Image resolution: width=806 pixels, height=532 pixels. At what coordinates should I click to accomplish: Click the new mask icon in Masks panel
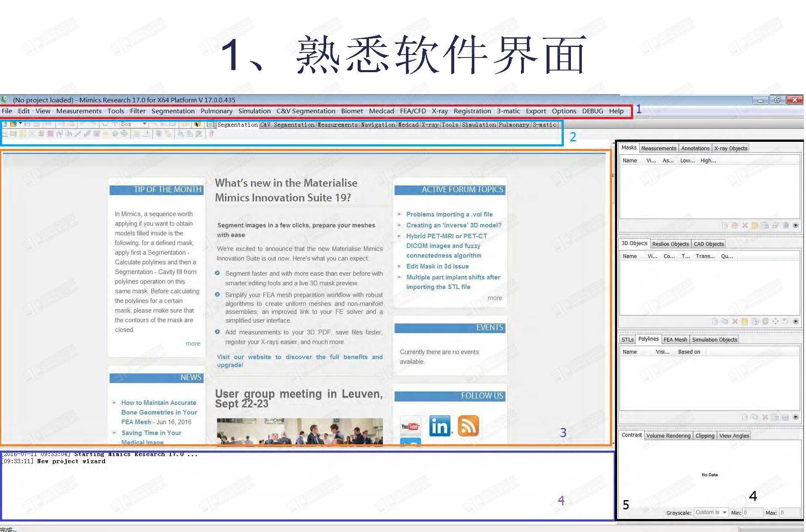click(x=725, y=225)
